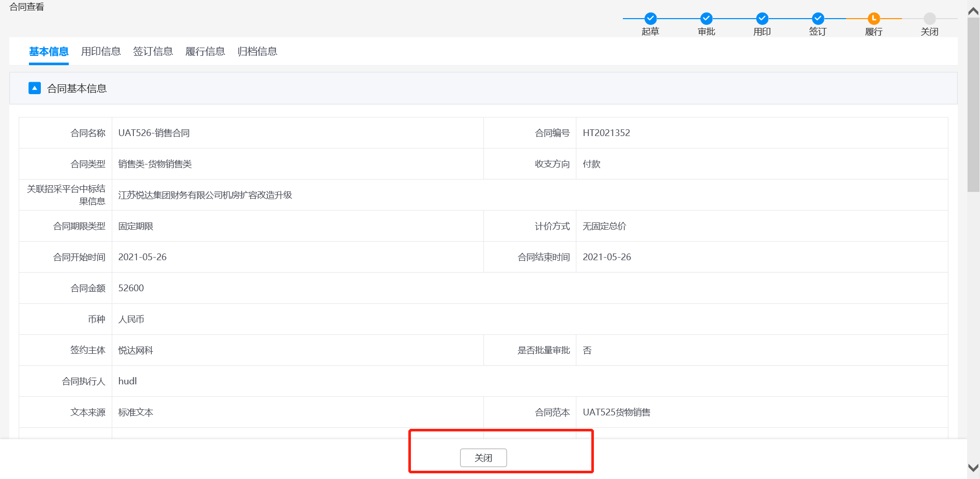Viewport: 980px width, 479px height.
Task: Click the 签订 step checkmark icon
Action: (818, 19)
